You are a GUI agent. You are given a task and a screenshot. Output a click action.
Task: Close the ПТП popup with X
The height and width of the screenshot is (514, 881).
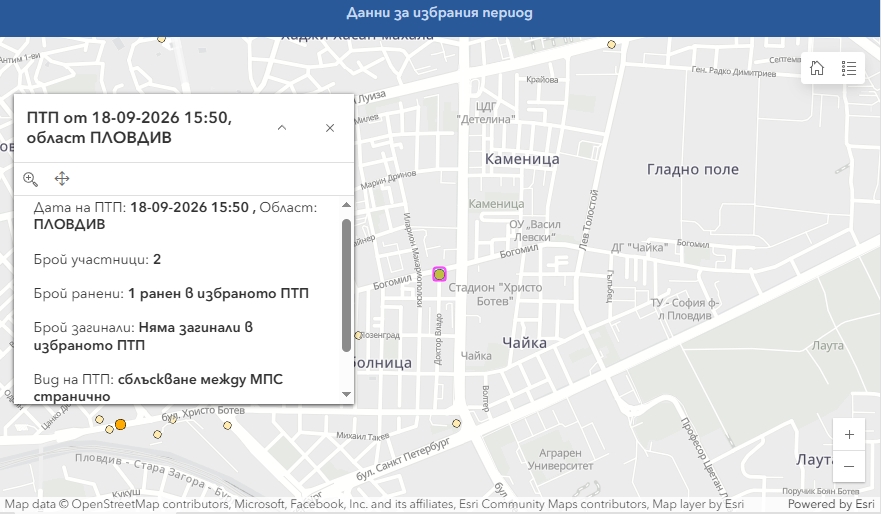(x=330, y=128)
